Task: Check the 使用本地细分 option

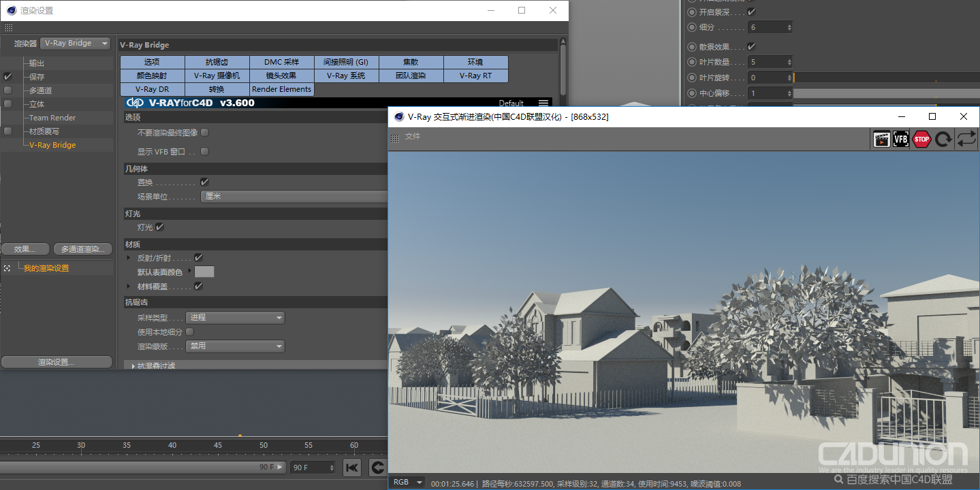Action: 190,331
